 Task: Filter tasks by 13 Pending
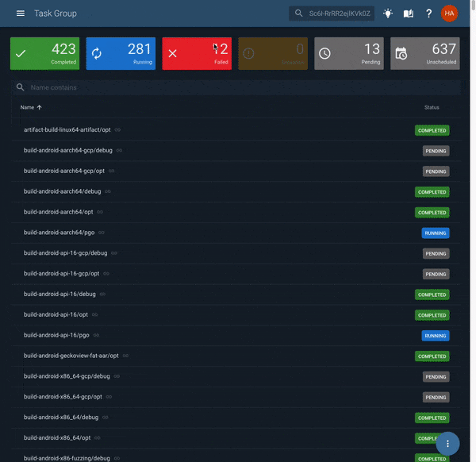[x=349, y=53]
